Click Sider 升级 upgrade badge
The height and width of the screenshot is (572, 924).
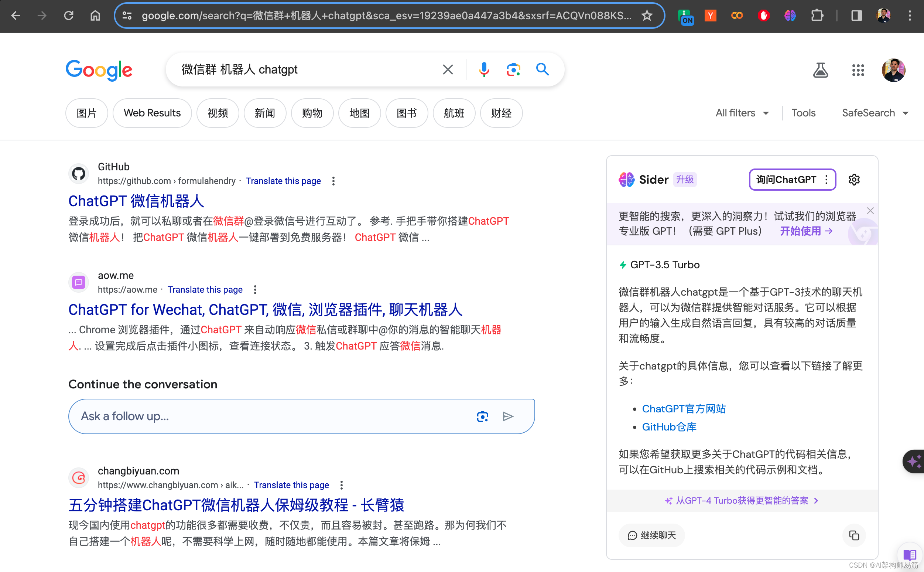click(685, 180)
